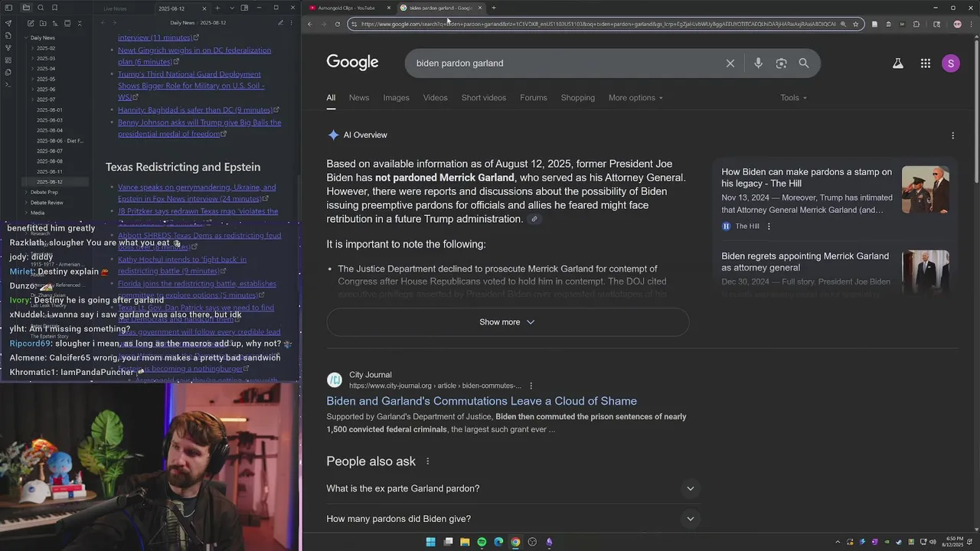
Task: Open Newt Gingrich DC federalization link
Action: pos(194,56)
